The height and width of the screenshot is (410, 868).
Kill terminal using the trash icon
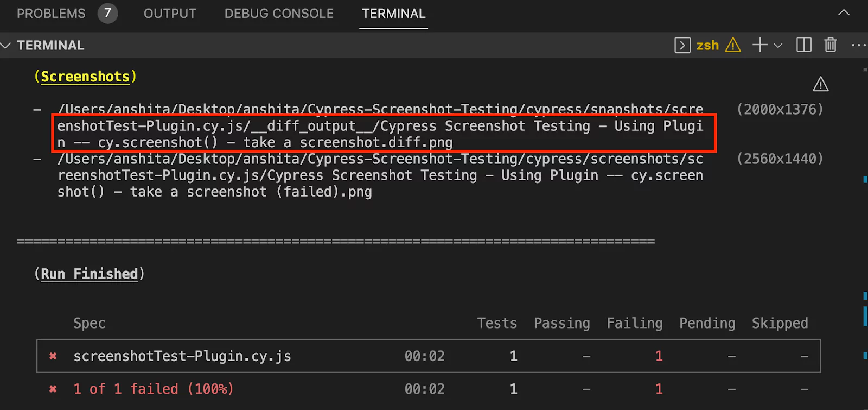click(831, 45)
